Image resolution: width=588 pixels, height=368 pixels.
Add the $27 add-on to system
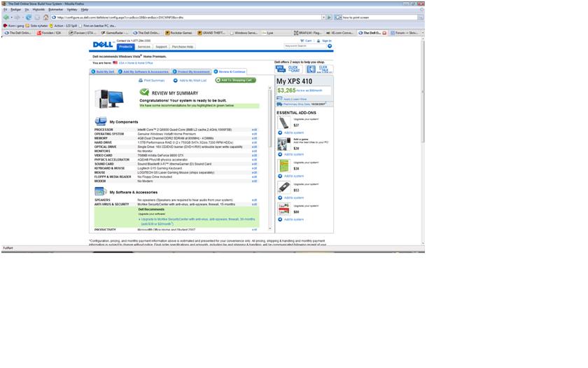[x=291, y=132]
